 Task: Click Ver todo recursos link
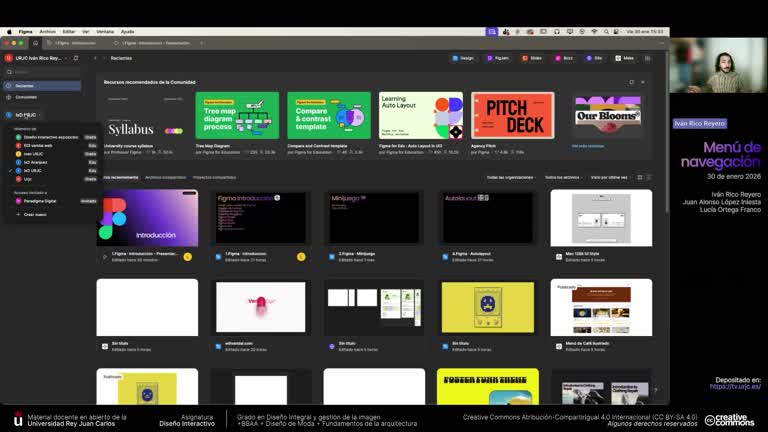click(x=588, y=146)
